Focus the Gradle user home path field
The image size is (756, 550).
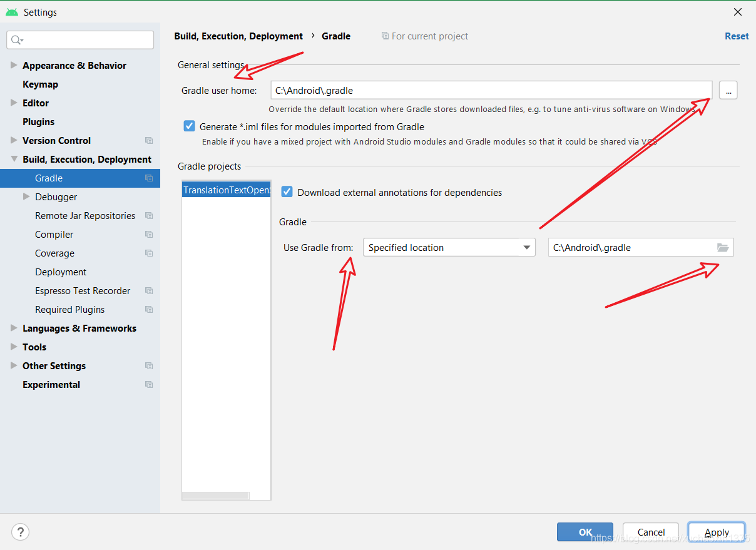(x=491, y=90)
